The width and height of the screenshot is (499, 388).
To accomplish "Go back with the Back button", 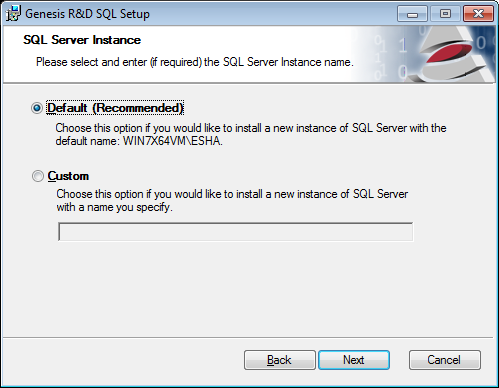I will (x=279, y=360).
